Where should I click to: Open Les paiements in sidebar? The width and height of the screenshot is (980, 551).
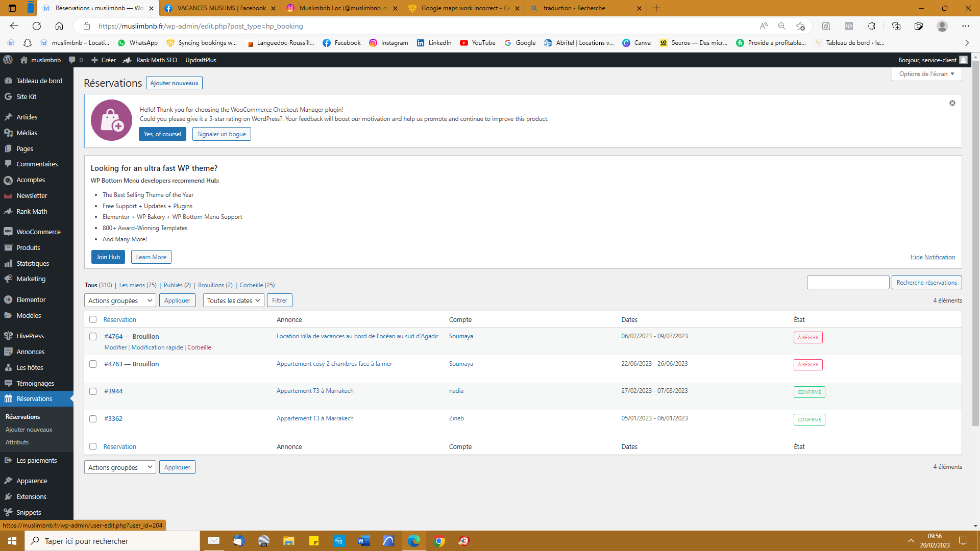37,460
